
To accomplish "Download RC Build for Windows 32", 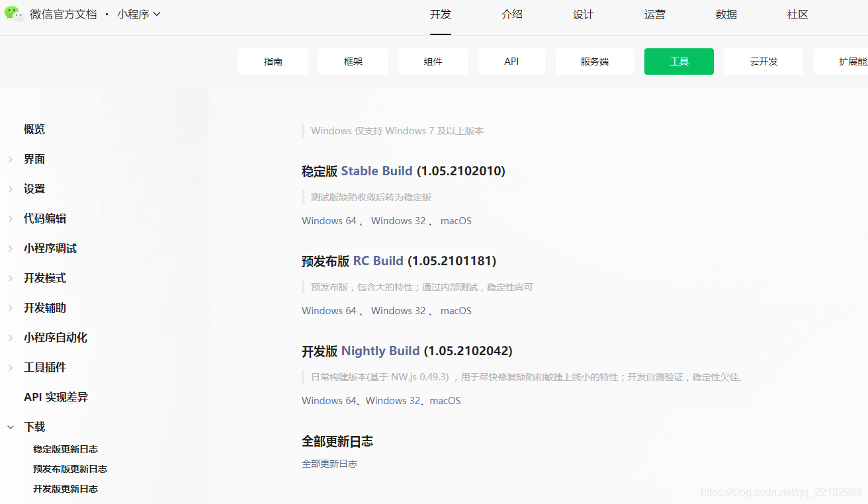I will 398,311.
